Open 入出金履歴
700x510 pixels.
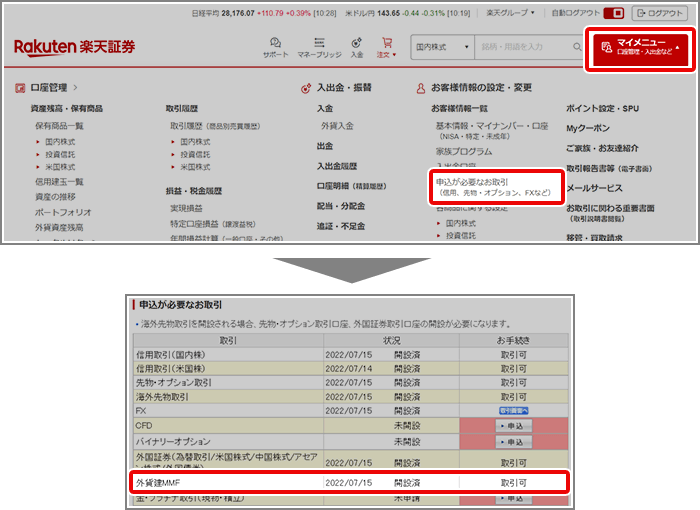point(337,166)
